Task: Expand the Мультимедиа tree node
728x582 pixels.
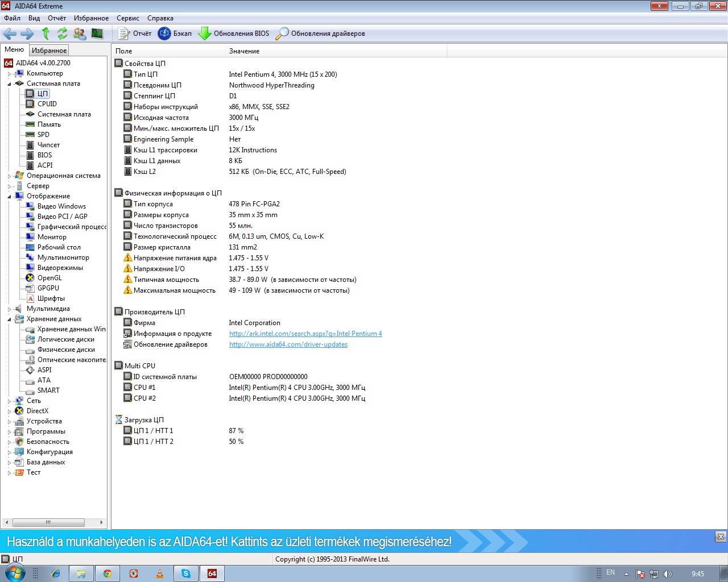Action: tap(9, 309)
